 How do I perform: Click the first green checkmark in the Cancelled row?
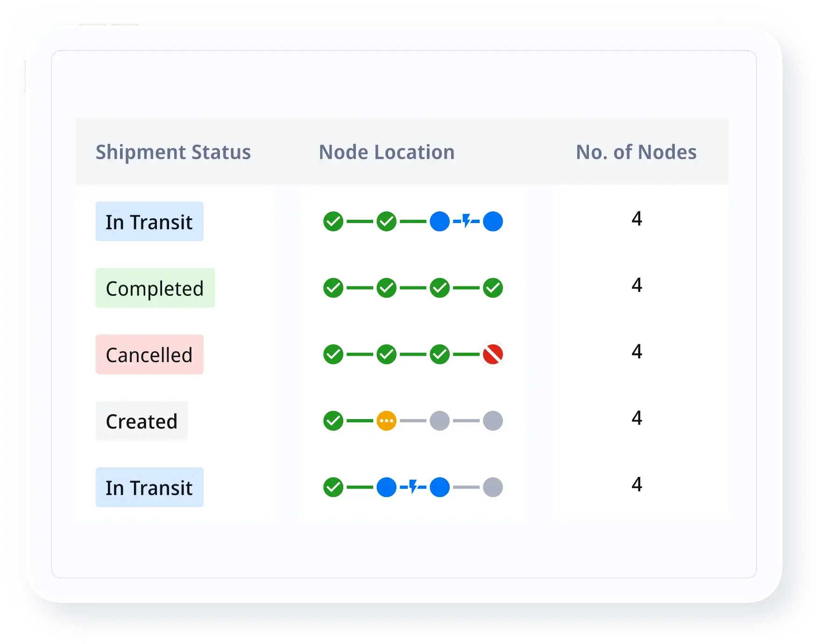[333, 355]
